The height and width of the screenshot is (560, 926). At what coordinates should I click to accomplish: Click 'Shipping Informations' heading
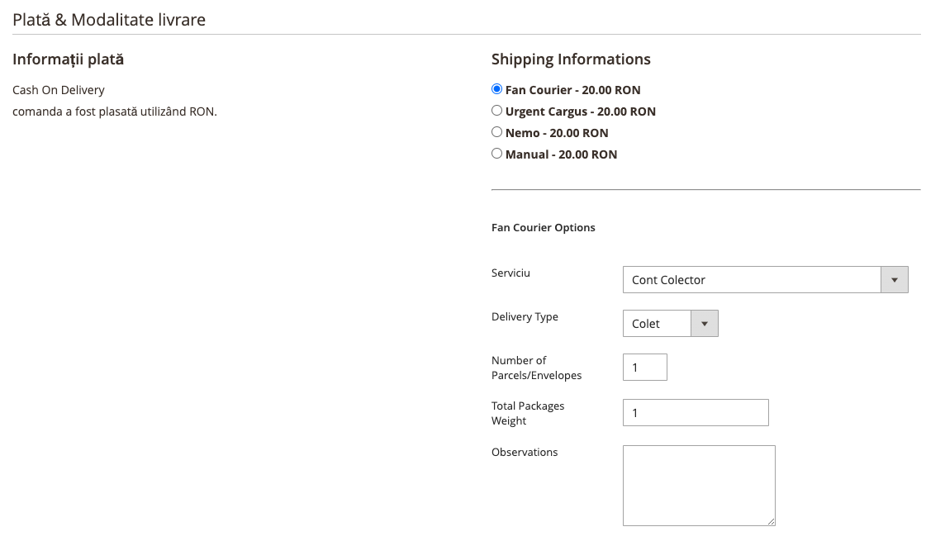571,59
